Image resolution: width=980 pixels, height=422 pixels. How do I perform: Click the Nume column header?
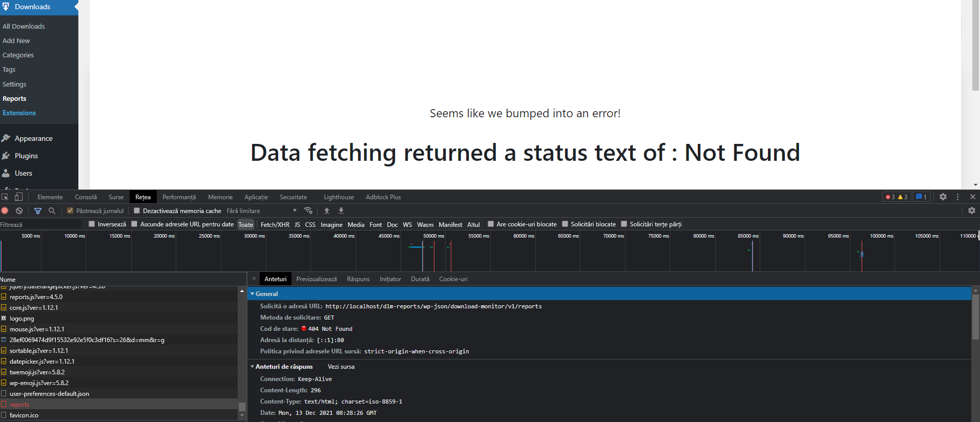tap(123, 279)
